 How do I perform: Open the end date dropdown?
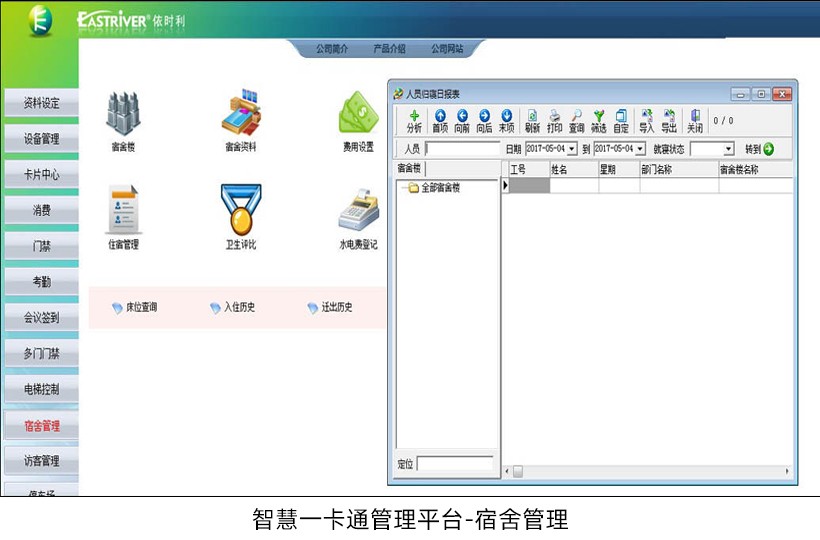pos(640,149)
